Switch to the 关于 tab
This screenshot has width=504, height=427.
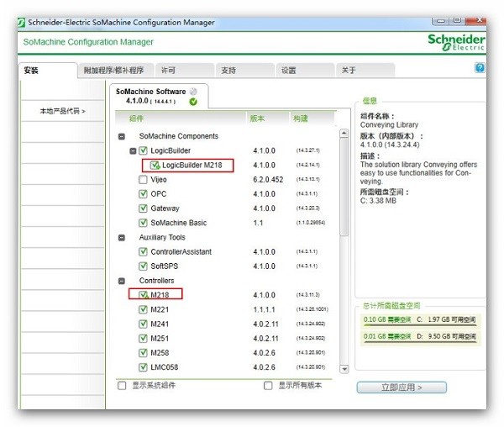coord(365,70)
